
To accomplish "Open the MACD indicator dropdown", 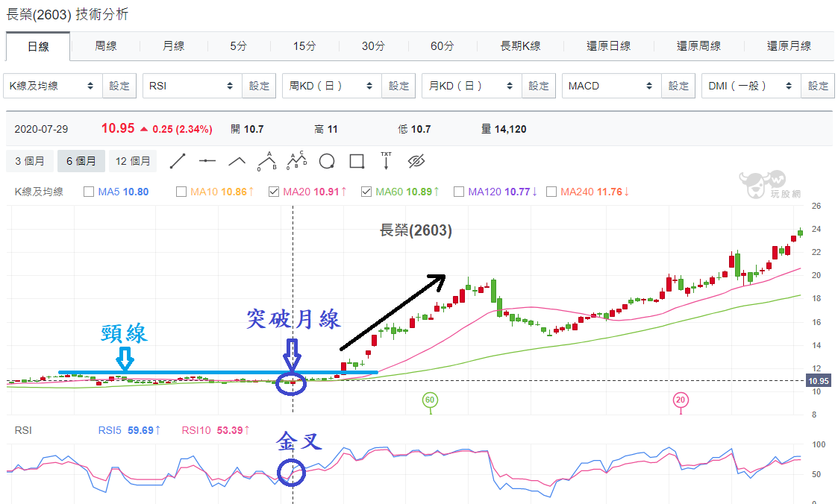I will [611, 86].
